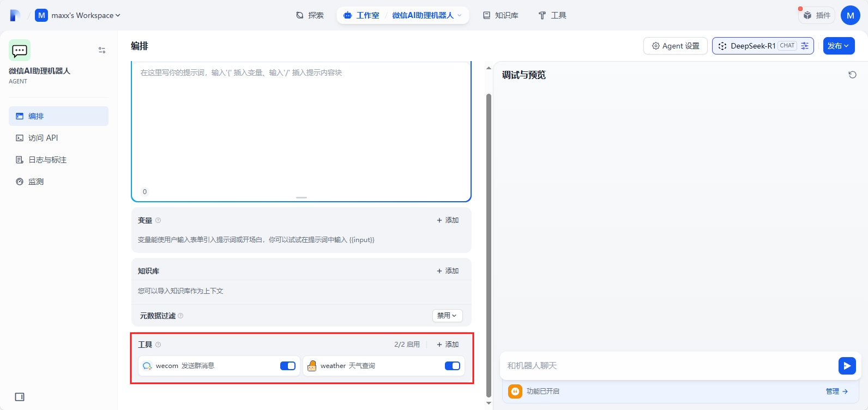Click the wecom tool icon
The image size is (868, 410).
coord(147,366)
